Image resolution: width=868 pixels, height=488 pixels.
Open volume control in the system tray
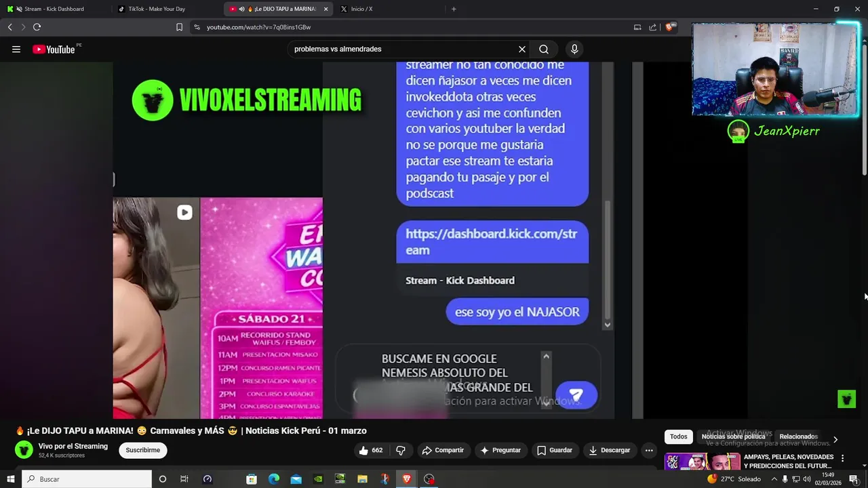(x=808, y=479)
